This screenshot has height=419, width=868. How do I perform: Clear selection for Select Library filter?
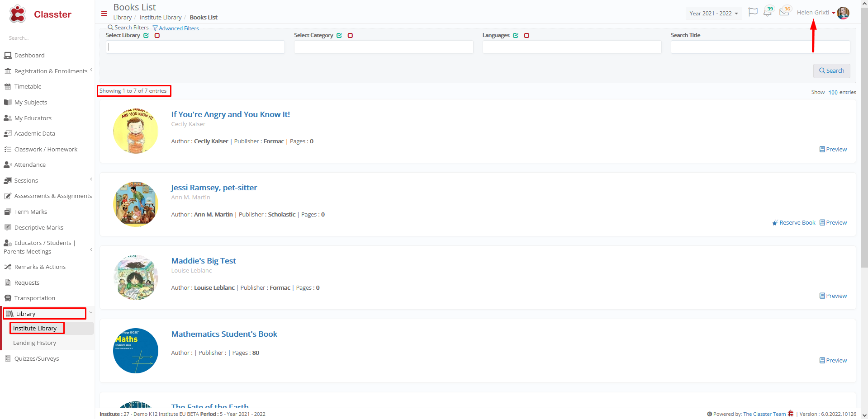pyautogui.click(x=157, y=35)
